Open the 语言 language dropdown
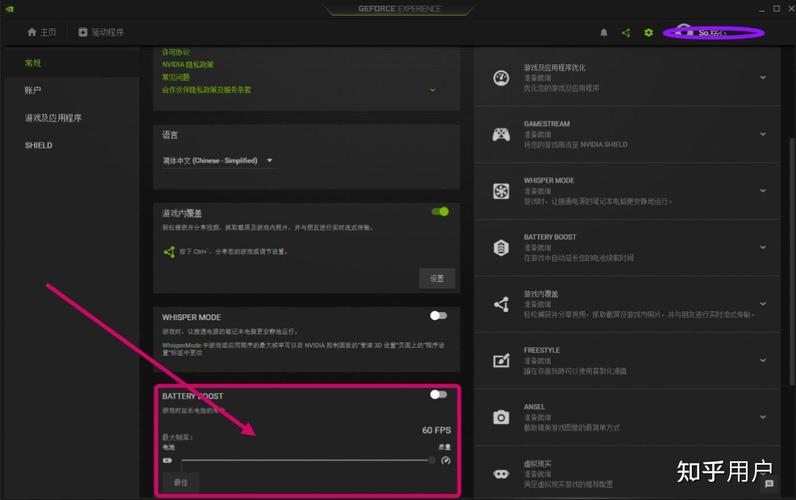Image resolution: width=796 pixels, height=500 pixels. pos(218,160)
